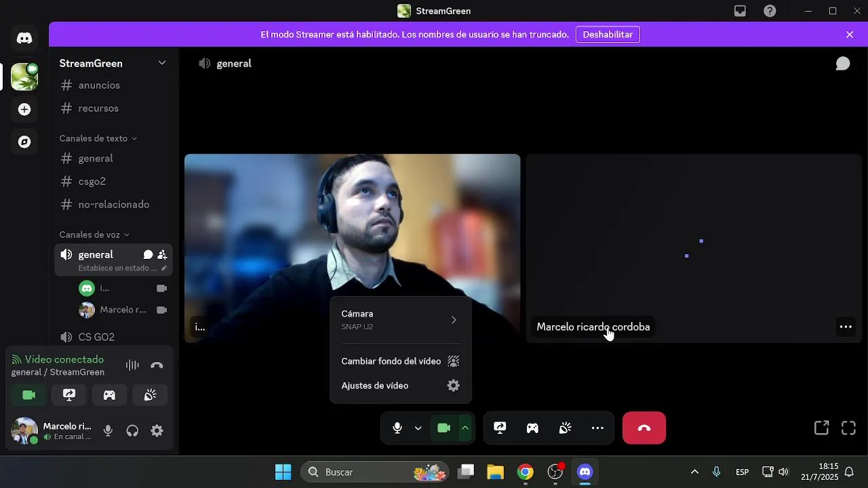This screenshot has width=868, height=488.
Task: Collapse Canales de voz category
Action: (x=94, y=235)
